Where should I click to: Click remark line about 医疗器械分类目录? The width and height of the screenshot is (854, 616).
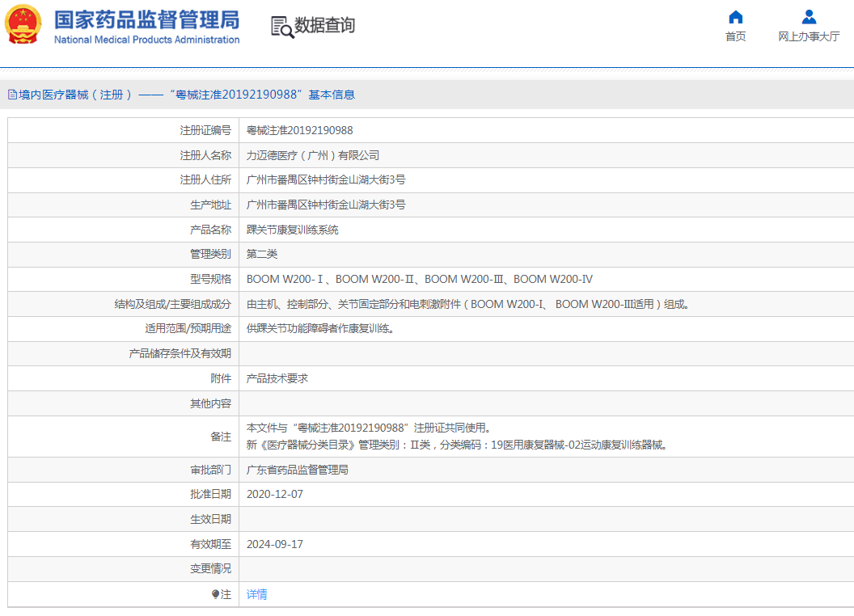pos(457,445)
